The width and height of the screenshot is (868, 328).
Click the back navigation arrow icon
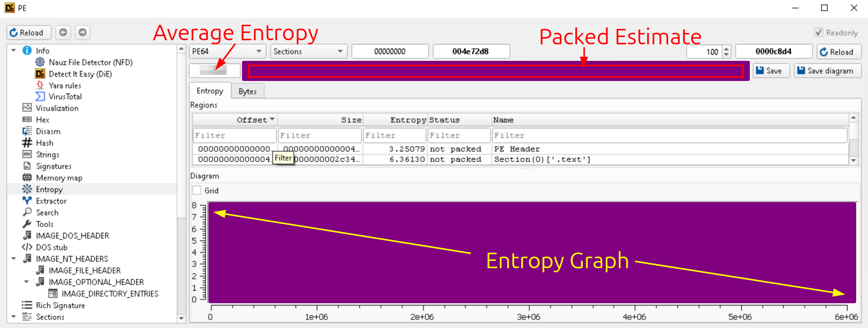(x=63, y=32)
